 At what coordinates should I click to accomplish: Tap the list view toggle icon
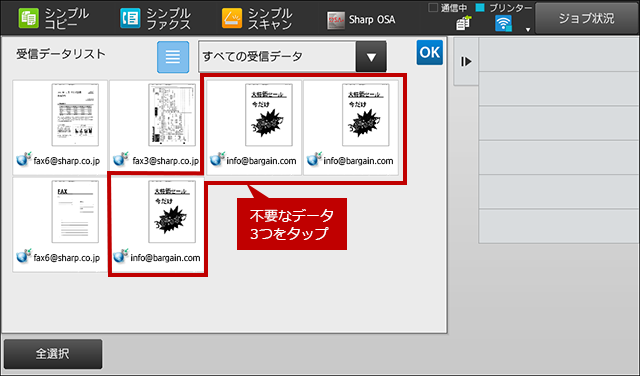[x=173, y=57]
